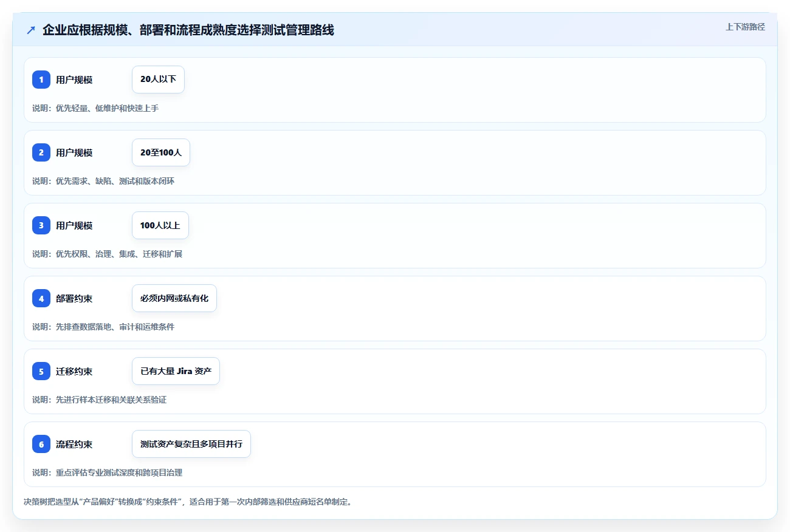Click the 用户规模 label in row 2
This screenshot has width=790, height=532.
74,152
